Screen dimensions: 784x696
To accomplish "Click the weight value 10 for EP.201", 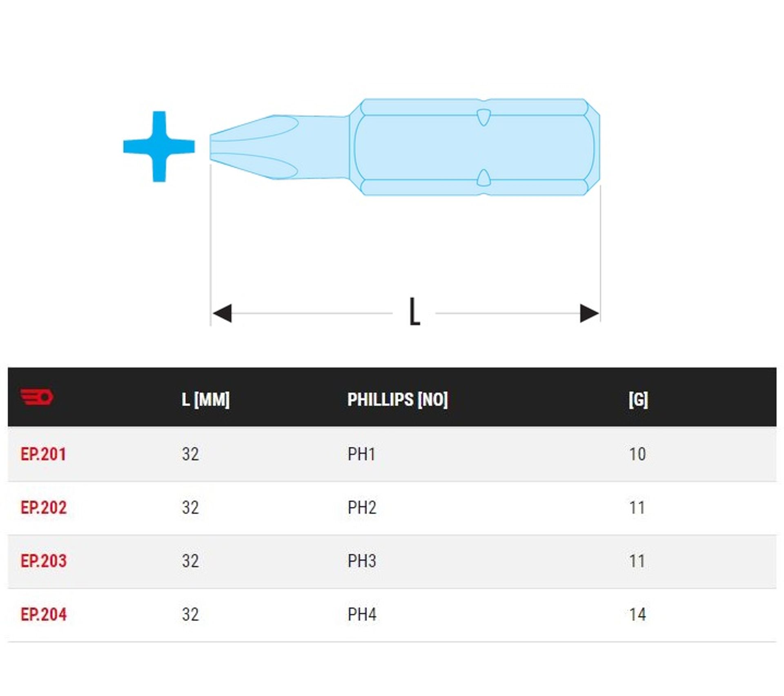I will [637, 454].
